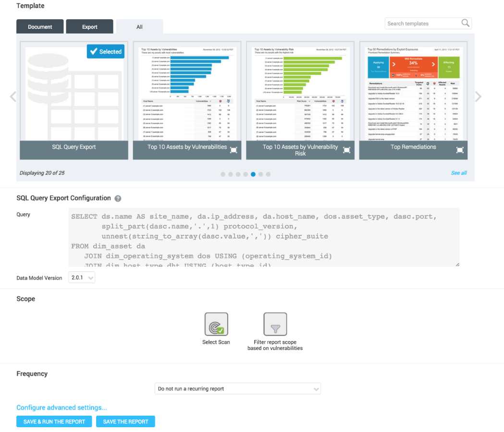Go to previous templates with left arrow

pos(13,97)
